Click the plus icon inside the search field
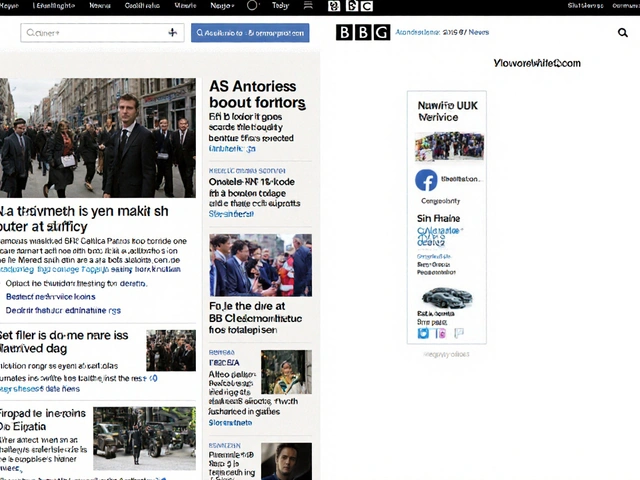640x480 pixels. (x=173, y=33)
